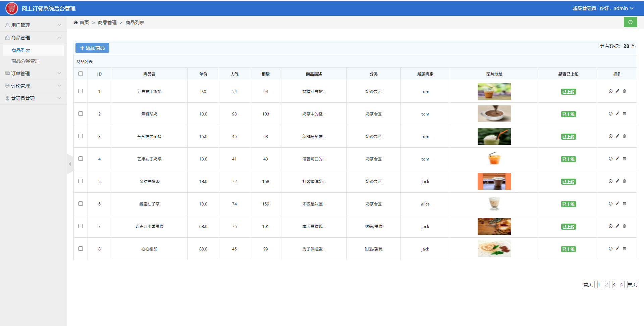Check the checkbox for product ID 4
Image resolution: width=644 pixels, height=326 pixels.
click(x=80, y=159)
